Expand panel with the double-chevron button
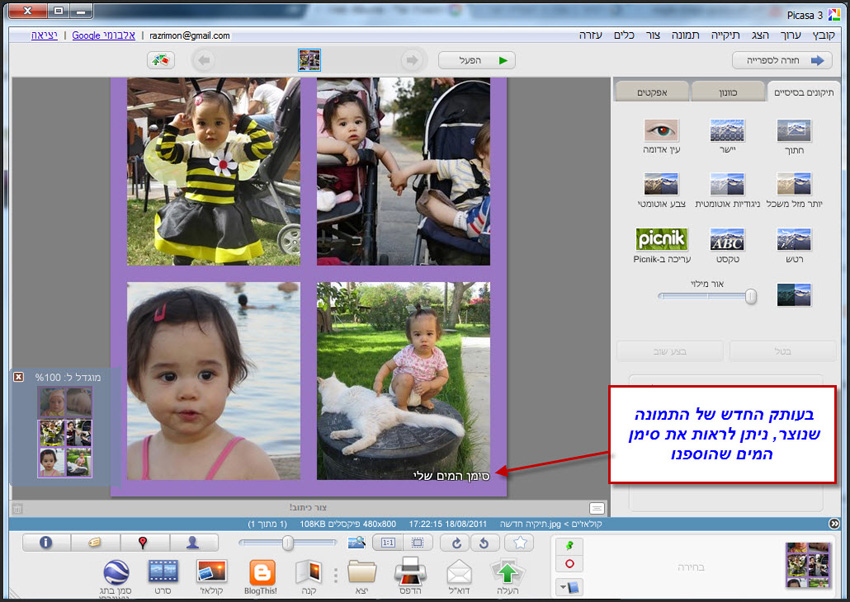The width and height of the screenshot is (850, 602). pyautogui.click(x=834, y=523)
